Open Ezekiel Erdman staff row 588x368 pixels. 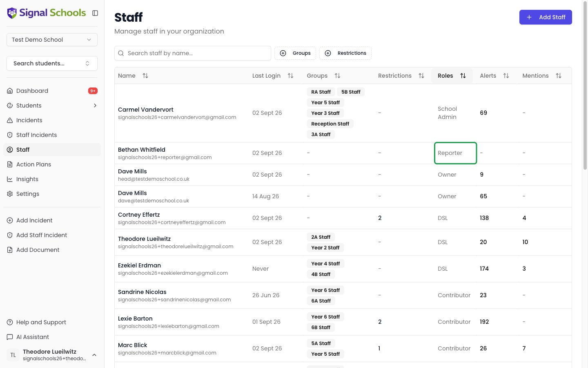point(343,269)
